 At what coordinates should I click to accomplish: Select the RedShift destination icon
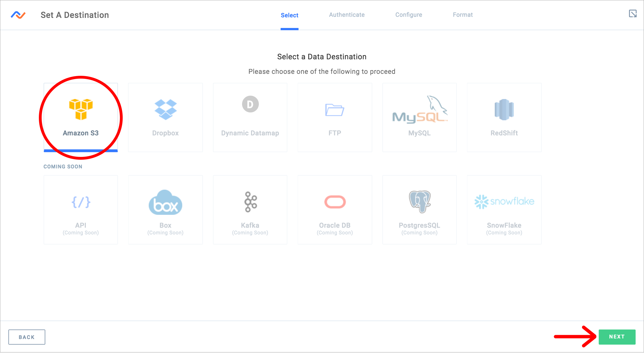504,110
